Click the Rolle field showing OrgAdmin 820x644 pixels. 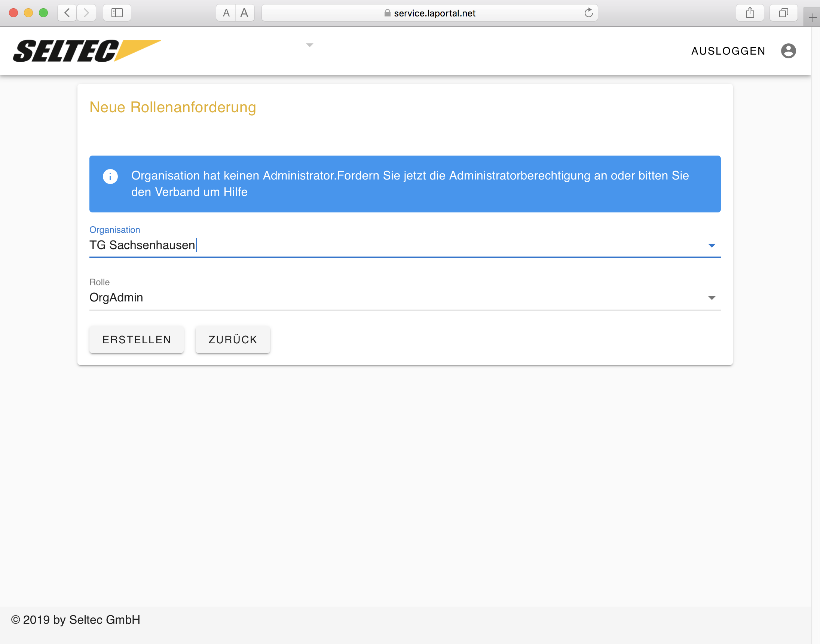(x=405, y=297)
